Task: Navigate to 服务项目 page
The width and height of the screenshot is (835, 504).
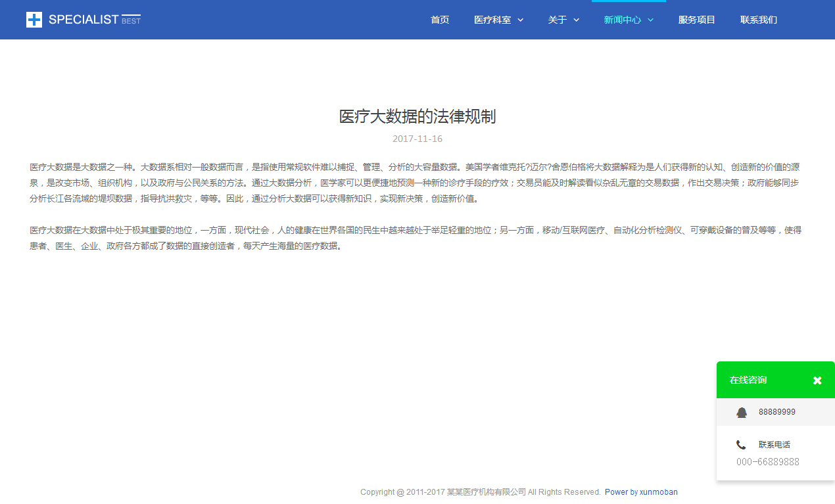Action: 696,20
